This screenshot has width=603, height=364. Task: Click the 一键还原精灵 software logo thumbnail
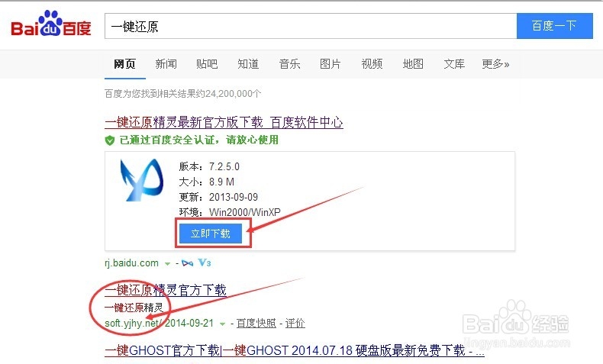point(141,179)
